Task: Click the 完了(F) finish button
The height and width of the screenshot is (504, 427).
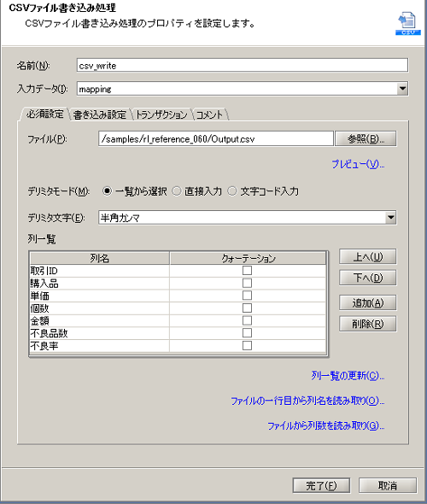Action: pos(321,485)
